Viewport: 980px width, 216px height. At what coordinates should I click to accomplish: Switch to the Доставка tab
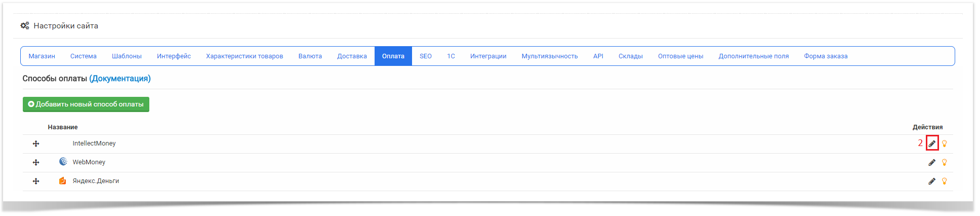(x=352, y=56)
